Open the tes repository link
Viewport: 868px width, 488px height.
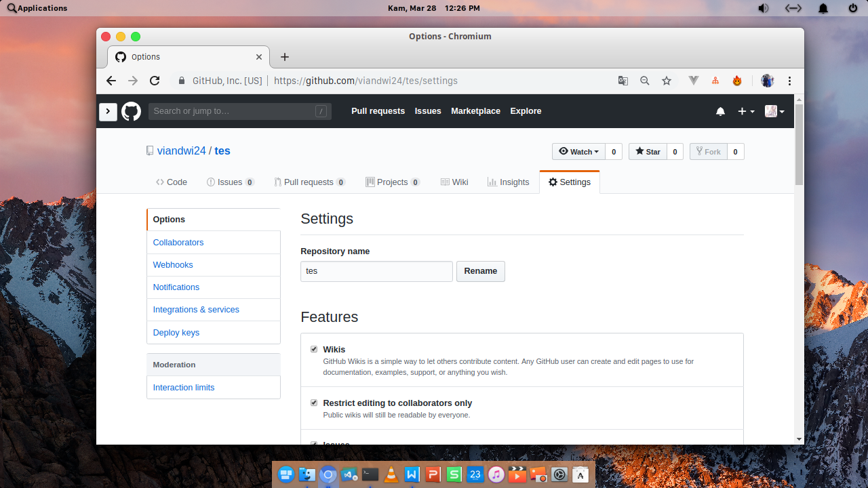point(222,151)
